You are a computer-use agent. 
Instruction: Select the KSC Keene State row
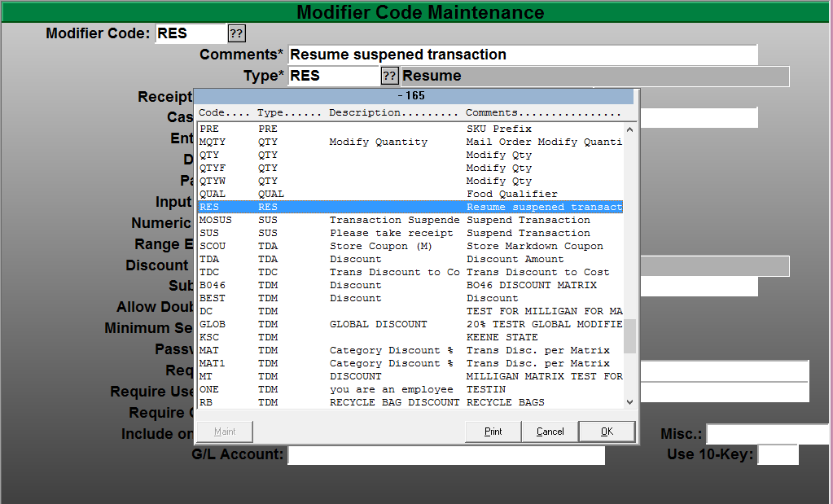click(410, 337)
